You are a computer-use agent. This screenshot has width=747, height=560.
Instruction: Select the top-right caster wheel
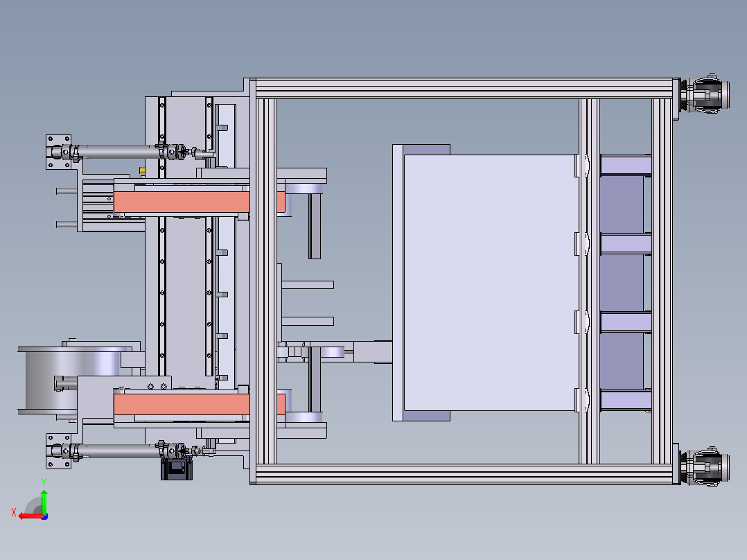coord(705,94)
